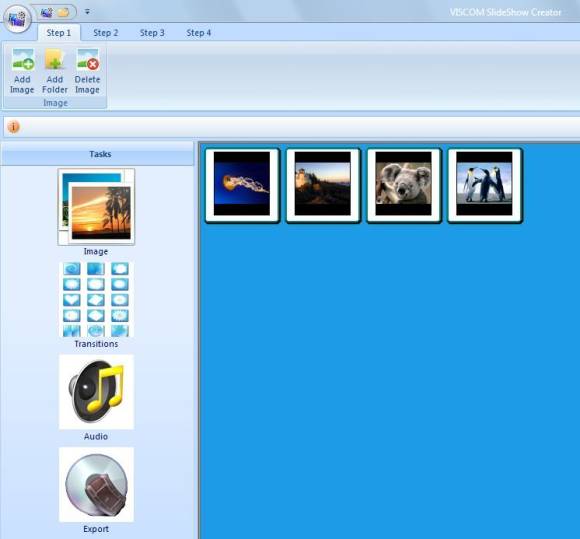The width and height of the screenshot is (580, 539).
Task: Switch to the Step 1 tab
Action: tap(59, 33)
